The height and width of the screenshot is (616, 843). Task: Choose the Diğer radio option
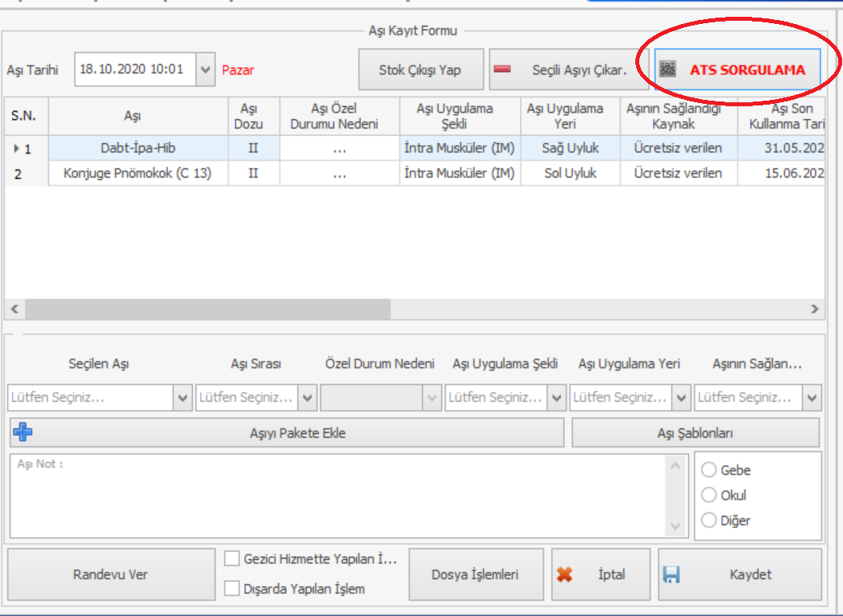(709, 521)
